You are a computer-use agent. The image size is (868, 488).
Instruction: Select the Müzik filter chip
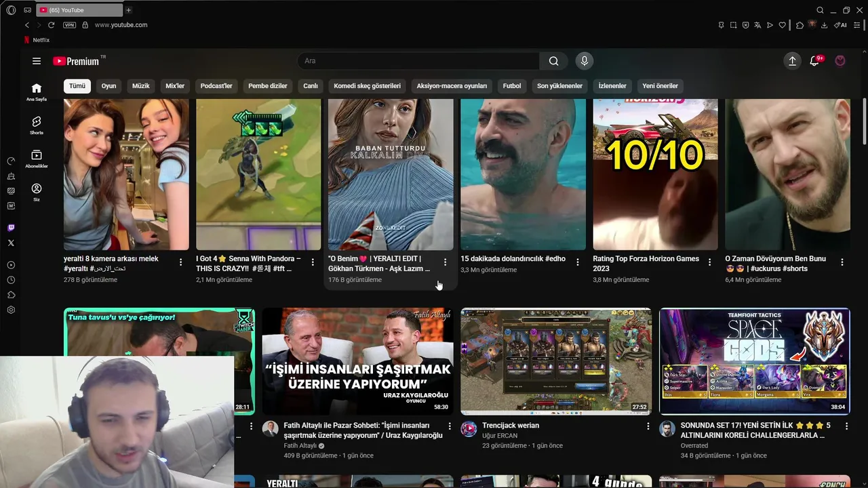(140, 86)
